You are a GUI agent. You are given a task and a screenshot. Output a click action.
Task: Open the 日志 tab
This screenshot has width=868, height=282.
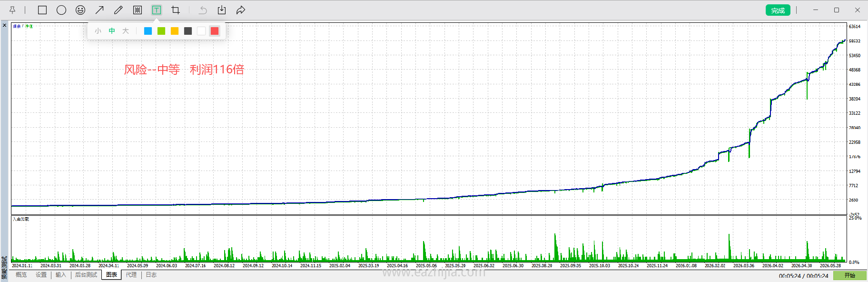point(151,275)
